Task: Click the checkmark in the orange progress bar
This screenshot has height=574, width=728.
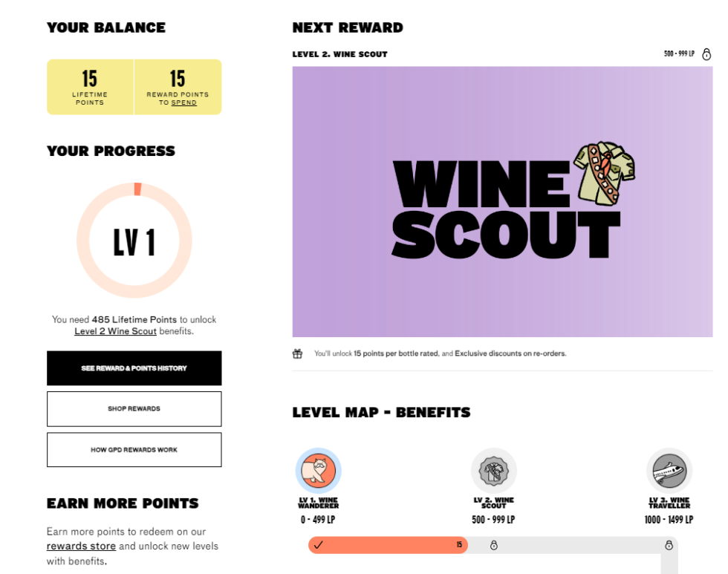Action: click(319, 544)
